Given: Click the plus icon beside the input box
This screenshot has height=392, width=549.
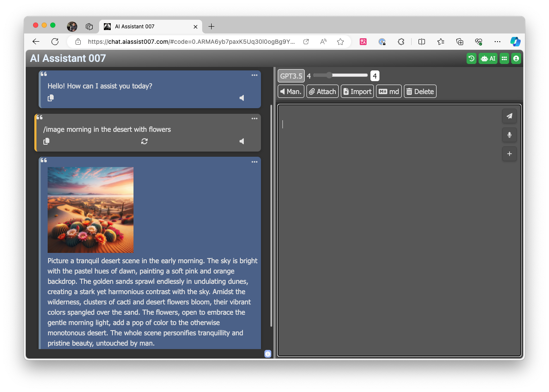Looking at the screenshot, I should click(x=509, y=154).
